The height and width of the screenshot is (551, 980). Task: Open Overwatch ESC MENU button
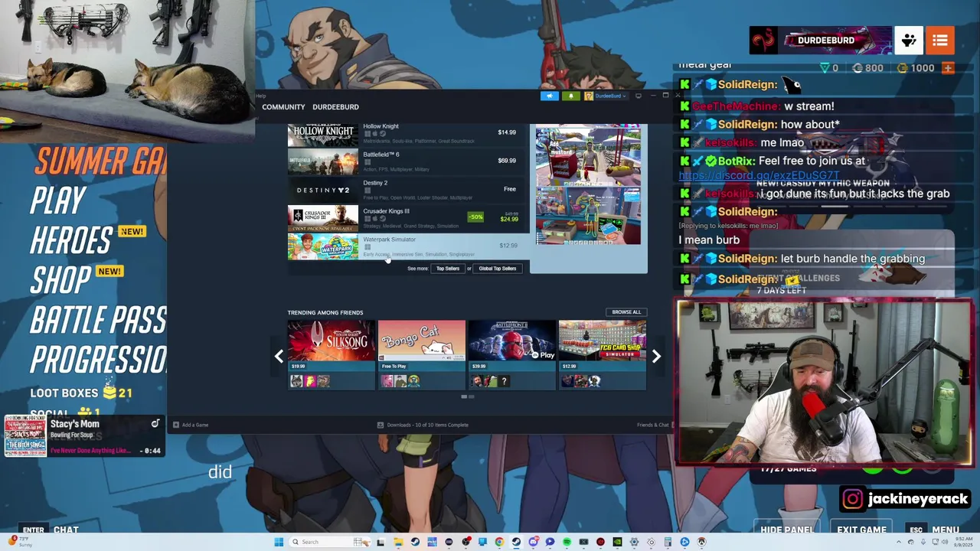click(933, 530)
